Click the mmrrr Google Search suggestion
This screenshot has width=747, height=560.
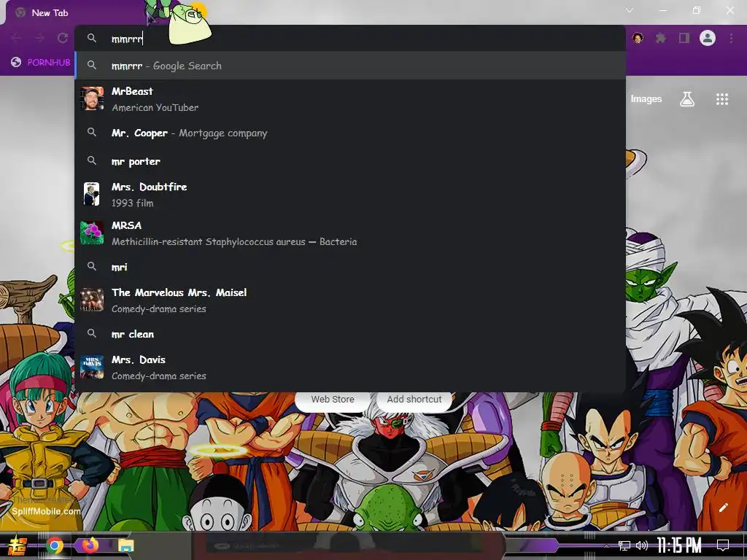(x=350, y=65)
